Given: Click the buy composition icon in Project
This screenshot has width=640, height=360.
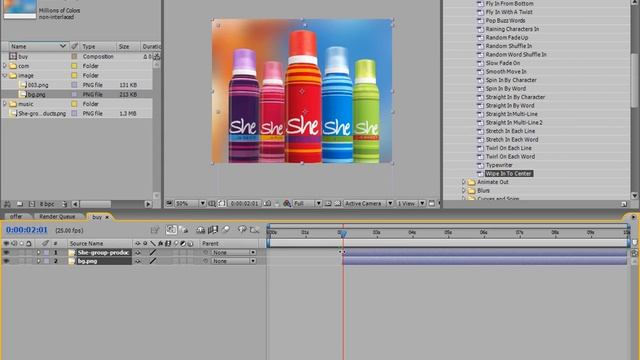Looking at the screenshot, I should coord(13,56).
